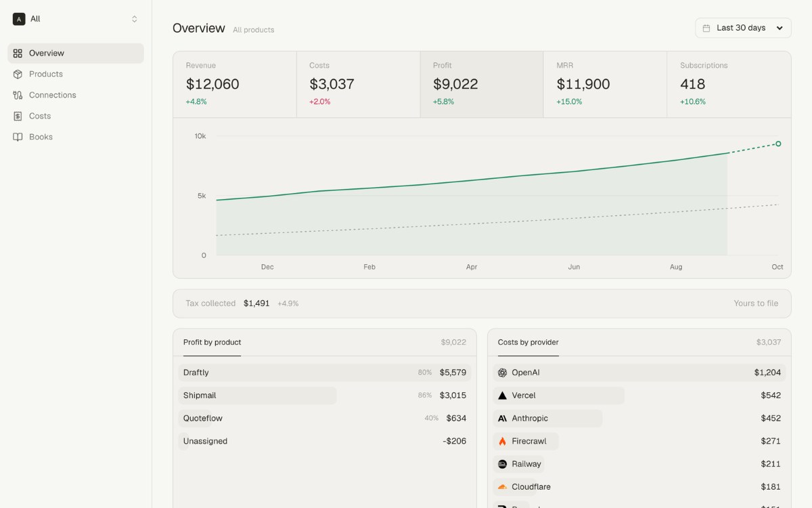Click the Vercel triangle logo
Image resolution: width=812 pixels, height=508 pixels.
(502, 396)
